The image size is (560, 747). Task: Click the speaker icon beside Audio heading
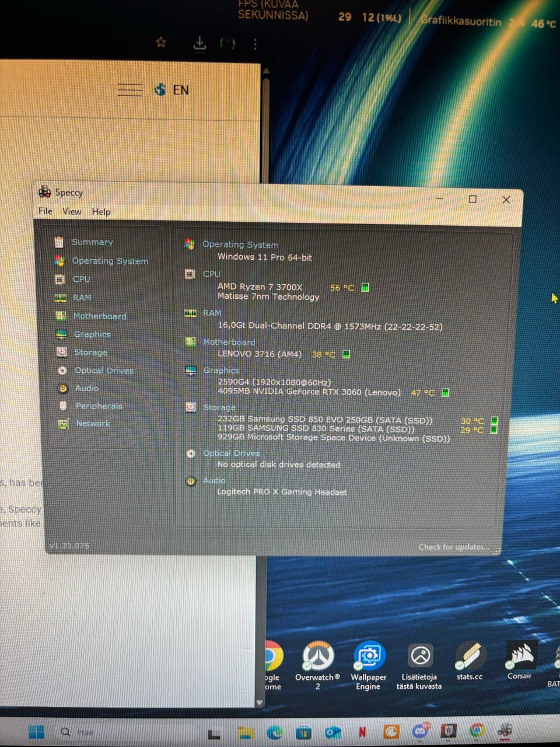coord(191,481)
